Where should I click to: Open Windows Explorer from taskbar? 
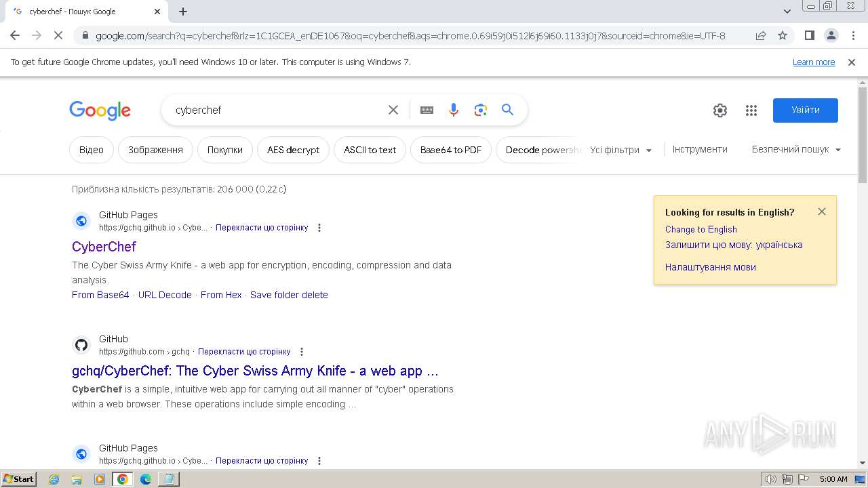pyautogui.click(x=77, y=479)
